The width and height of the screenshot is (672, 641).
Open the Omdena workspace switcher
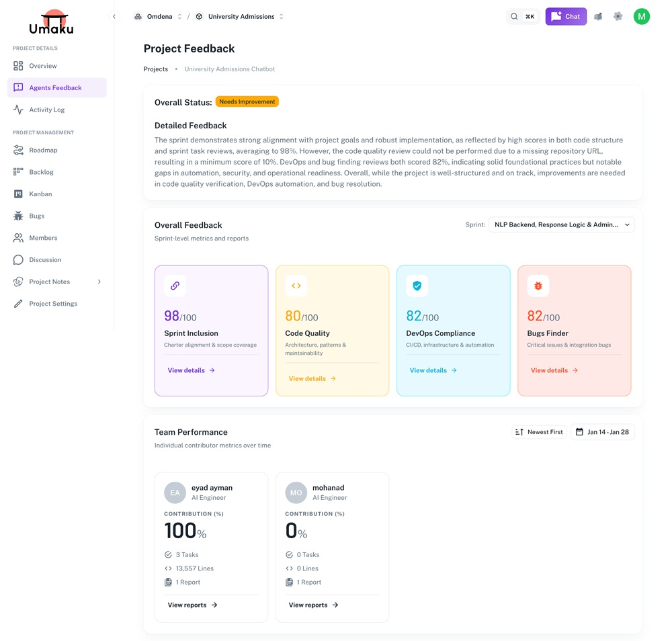[159, 17]
